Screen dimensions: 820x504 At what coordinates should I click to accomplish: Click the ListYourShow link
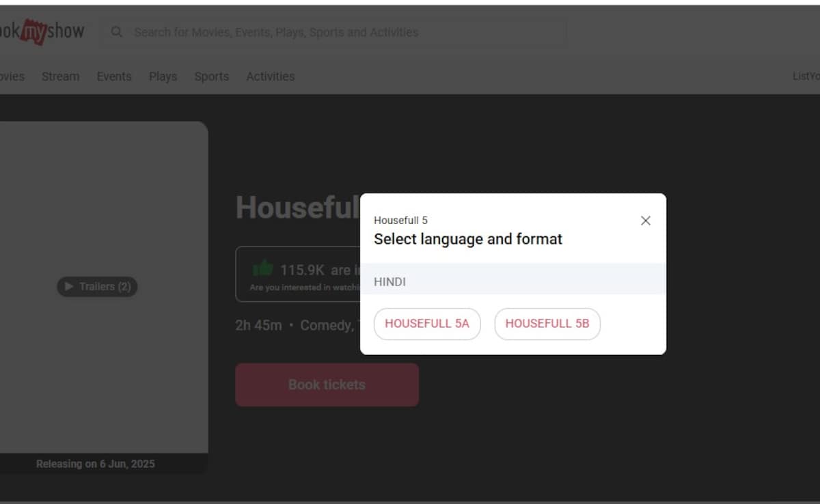(x=806, y=76)
